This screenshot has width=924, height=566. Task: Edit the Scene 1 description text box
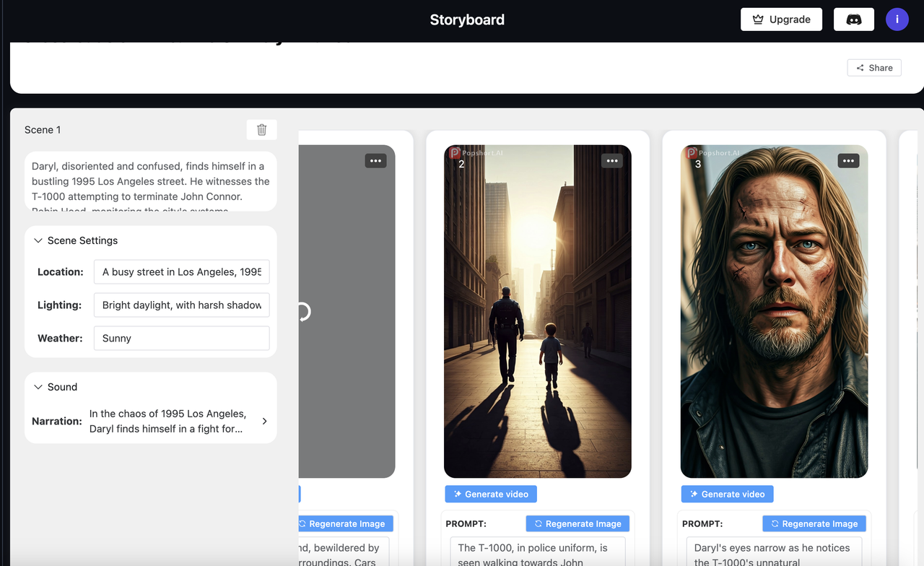point(151,181)
